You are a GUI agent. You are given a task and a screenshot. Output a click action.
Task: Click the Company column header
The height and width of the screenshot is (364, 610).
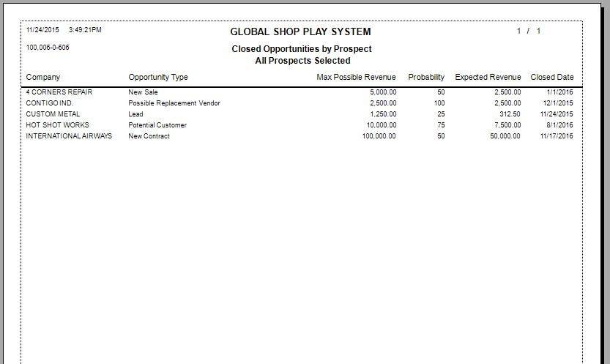pos(42,78)
